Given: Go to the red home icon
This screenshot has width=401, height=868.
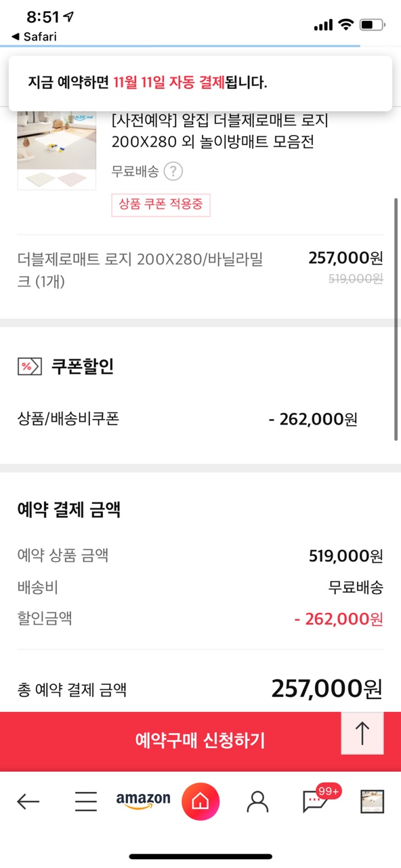Looking at the screenshot, I should pyautogui.click(x=200, y=802).
